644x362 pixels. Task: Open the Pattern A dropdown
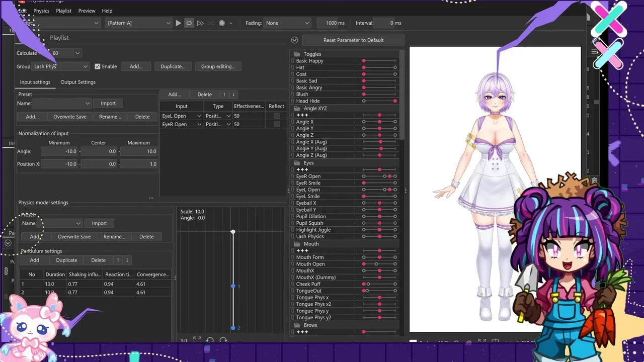(138, 23)
